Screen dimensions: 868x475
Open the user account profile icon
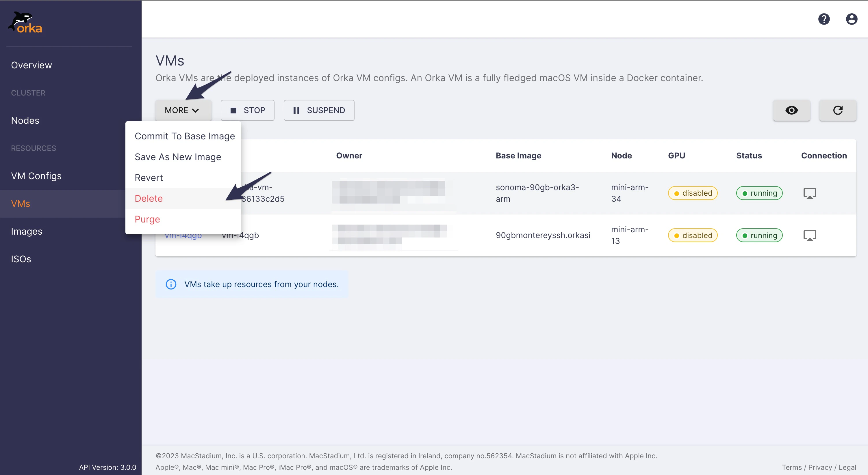851,19
